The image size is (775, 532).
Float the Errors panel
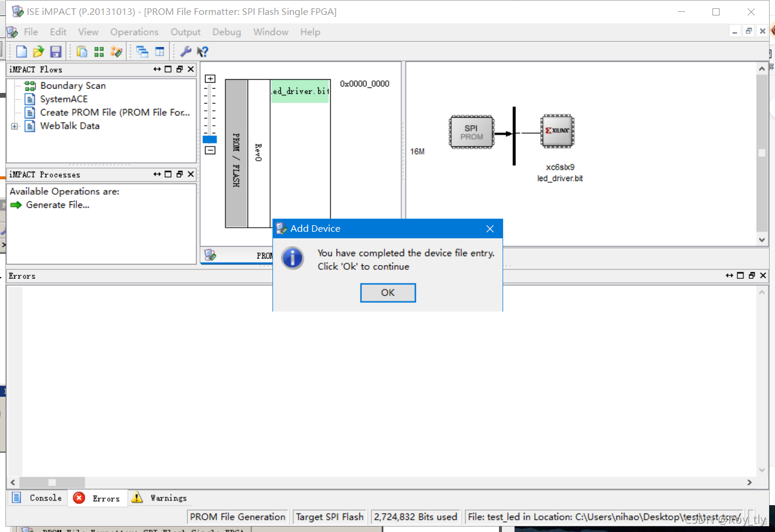(x=752, y=275)
